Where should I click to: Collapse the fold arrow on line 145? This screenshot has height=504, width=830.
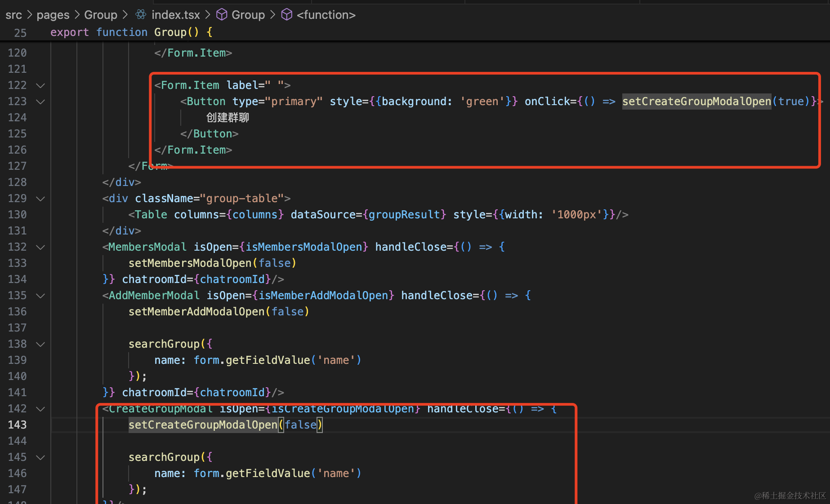[40, 457]
